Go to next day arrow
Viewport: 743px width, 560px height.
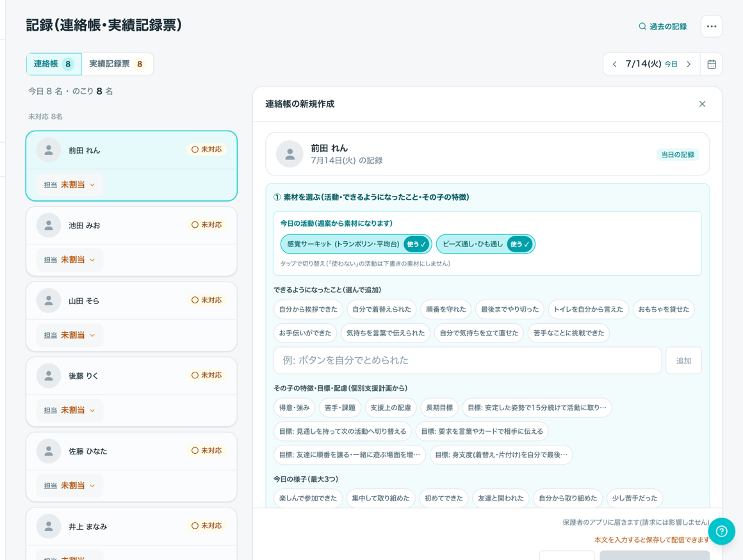[x=689, y=65]
